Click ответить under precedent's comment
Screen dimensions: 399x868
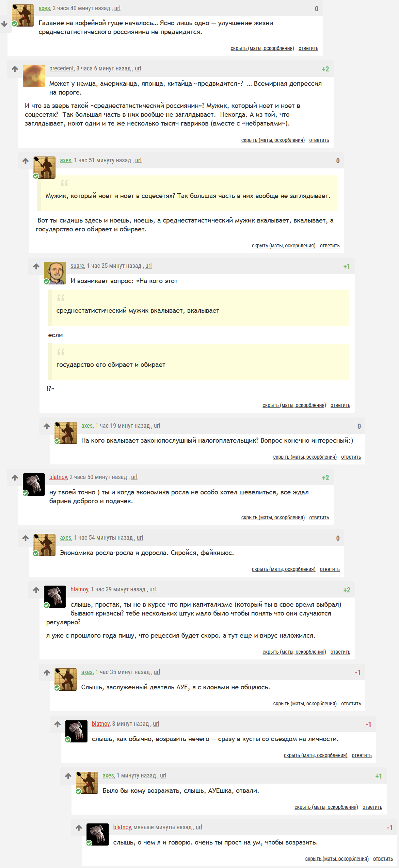(x=319, y=140)
